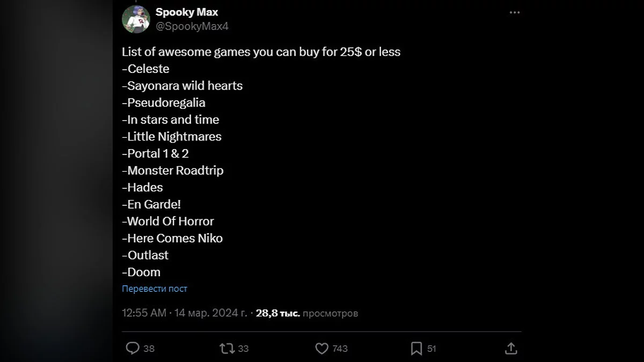
Task: Click the Spooky Max display name
Action: (187, 12)
